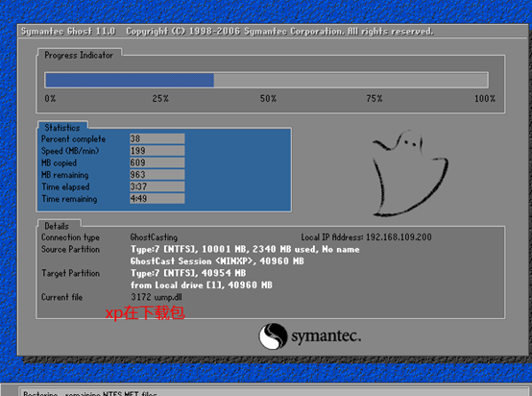Image resolution: width=532 pixels, height=396 pixels.
Task: Select the Statistics panel label
Action: [x=62, y=128]
